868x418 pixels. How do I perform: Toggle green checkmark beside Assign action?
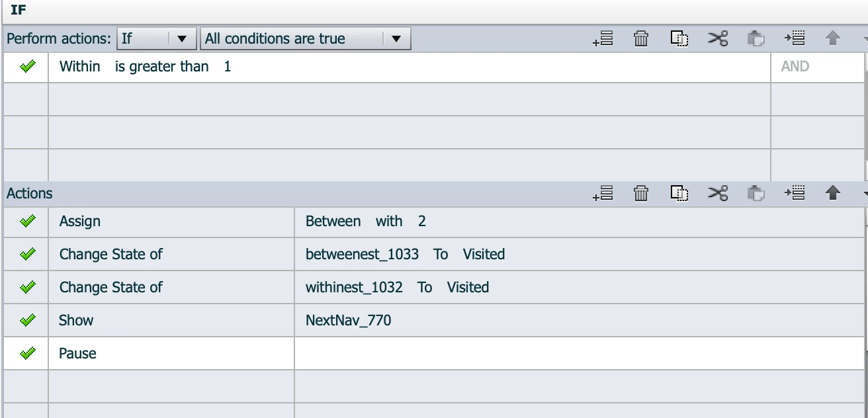[x=27, y=222]
